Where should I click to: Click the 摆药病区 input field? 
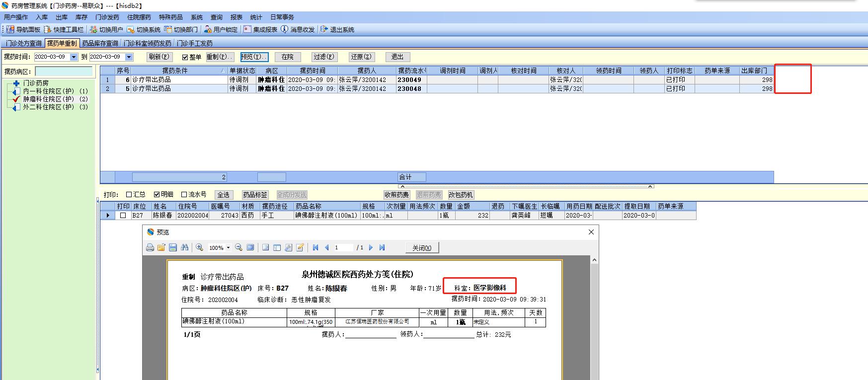click(64, 72)
